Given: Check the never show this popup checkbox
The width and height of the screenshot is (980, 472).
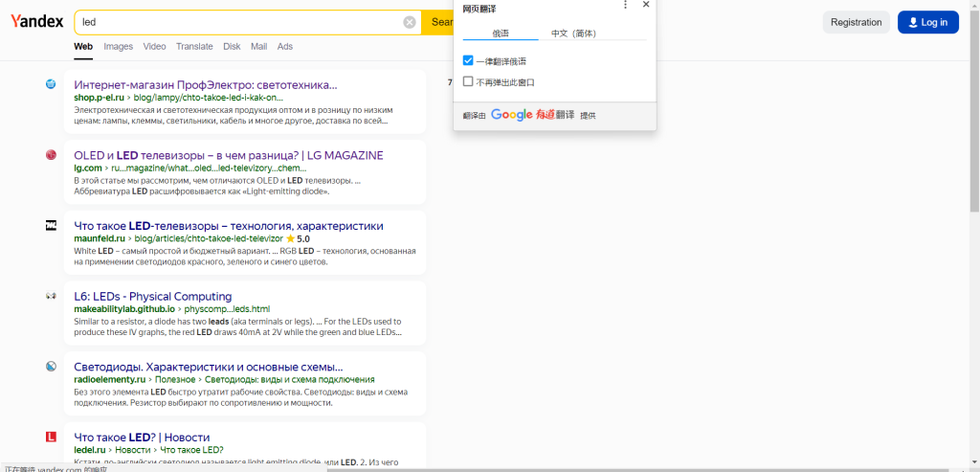Looking at the screenshot, I should (468, 82).
